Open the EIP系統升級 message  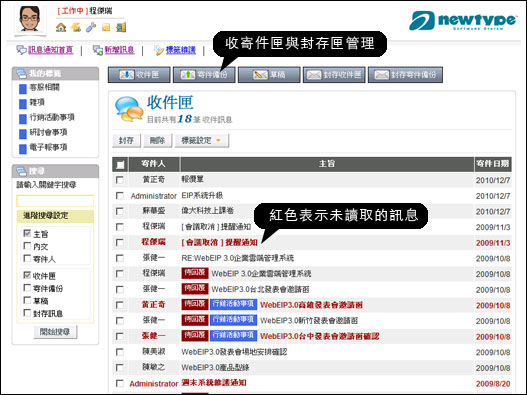point(202,196)
